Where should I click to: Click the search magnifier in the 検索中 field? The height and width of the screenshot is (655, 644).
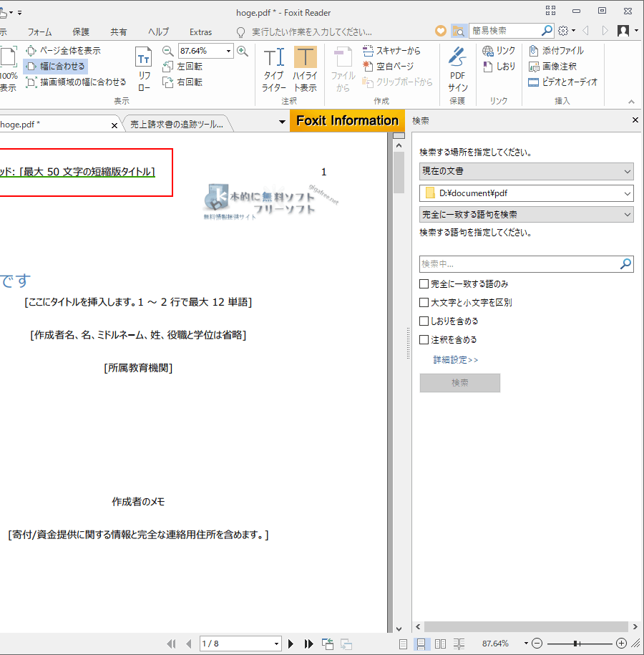(x=625, y=264)
